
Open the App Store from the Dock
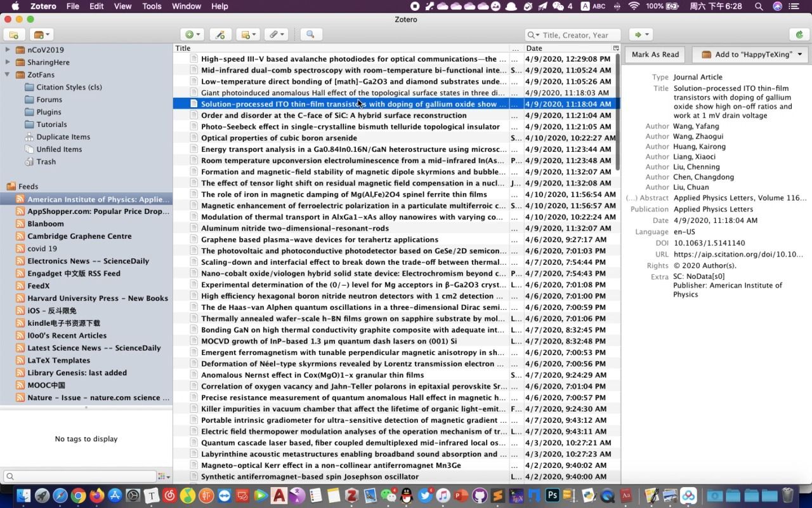(x=115, y=496)
